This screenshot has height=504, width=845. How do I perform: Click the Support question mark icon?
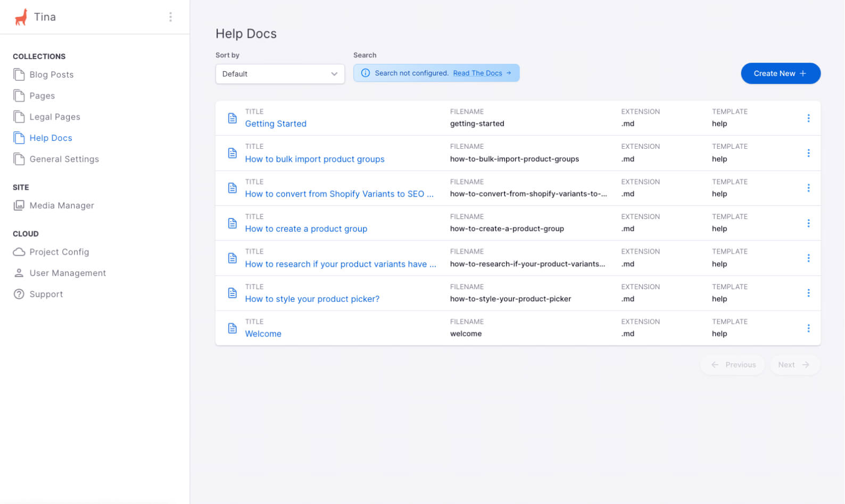click(19, 294)
